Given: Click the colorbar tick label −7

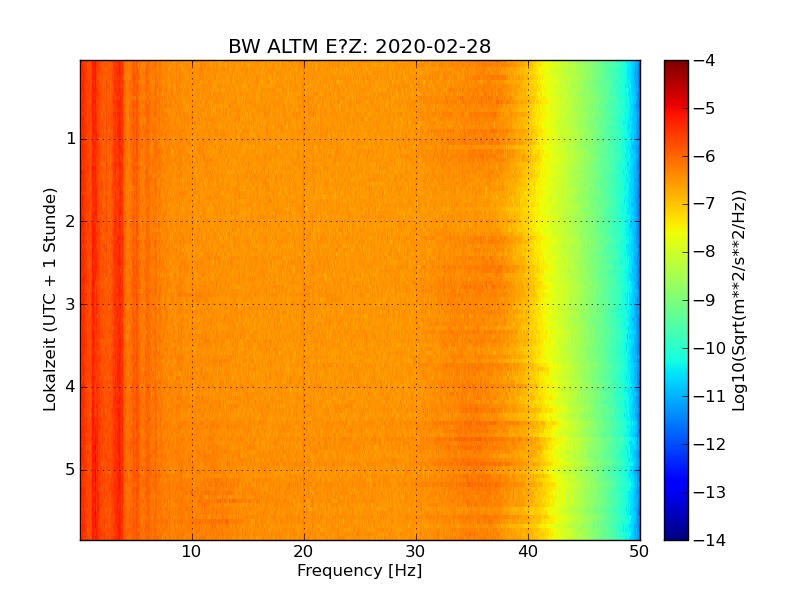Looking at the screenshot, I should [x=705, y=204].
